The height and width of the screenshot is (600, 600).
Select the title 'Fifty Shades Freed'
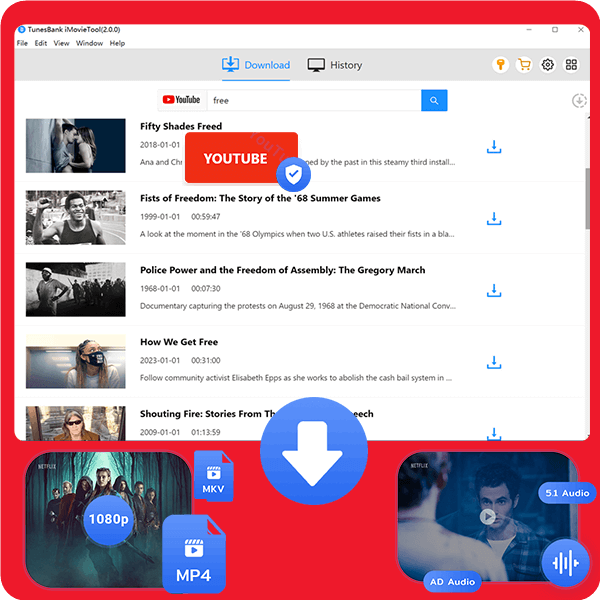tap(181, 126)
